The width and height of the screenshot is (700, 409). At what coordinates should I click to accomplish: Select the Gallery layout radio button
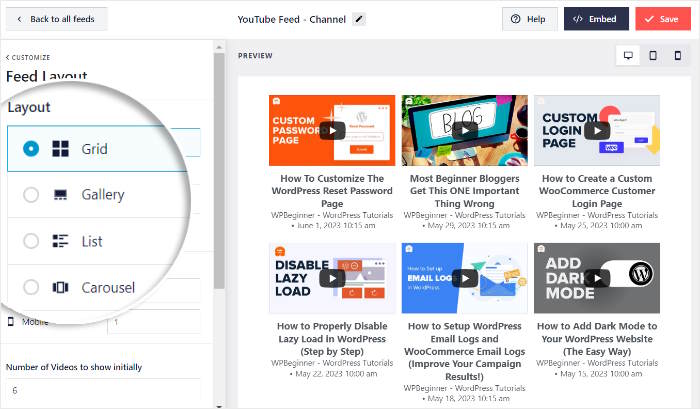(x=31, y=195)
